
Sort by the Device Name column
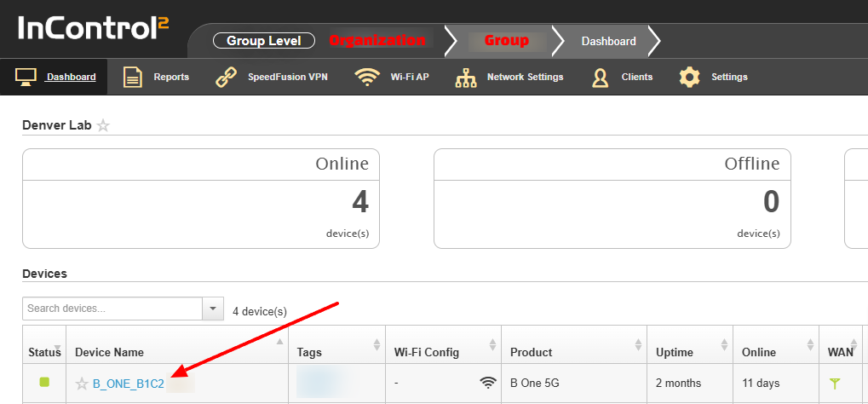177,344
